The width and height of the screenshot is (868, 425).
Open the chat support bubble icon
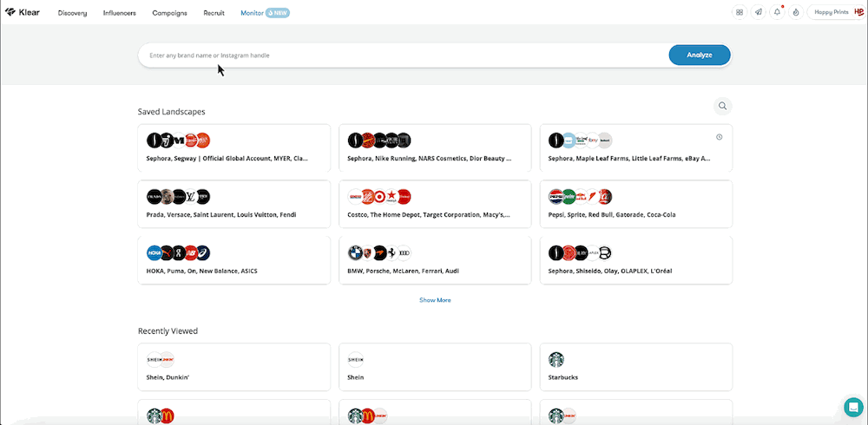click(x=853, y=407)
